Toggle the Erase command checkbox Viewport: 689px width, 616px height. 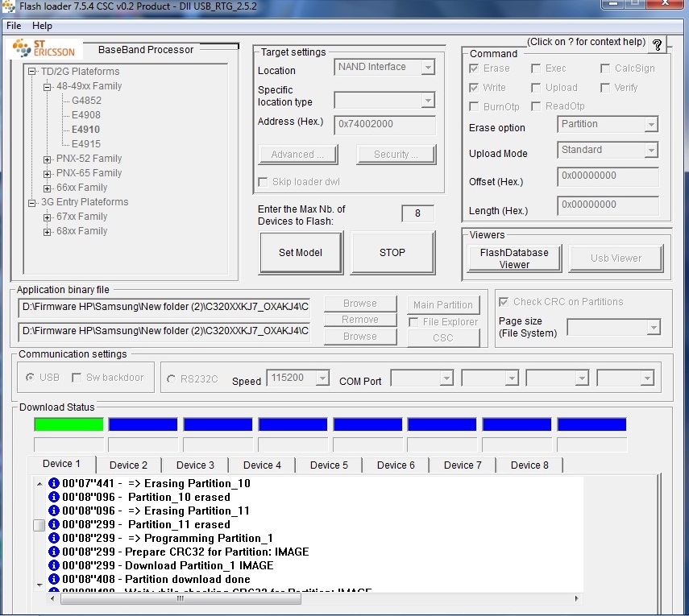pos(475,68)
